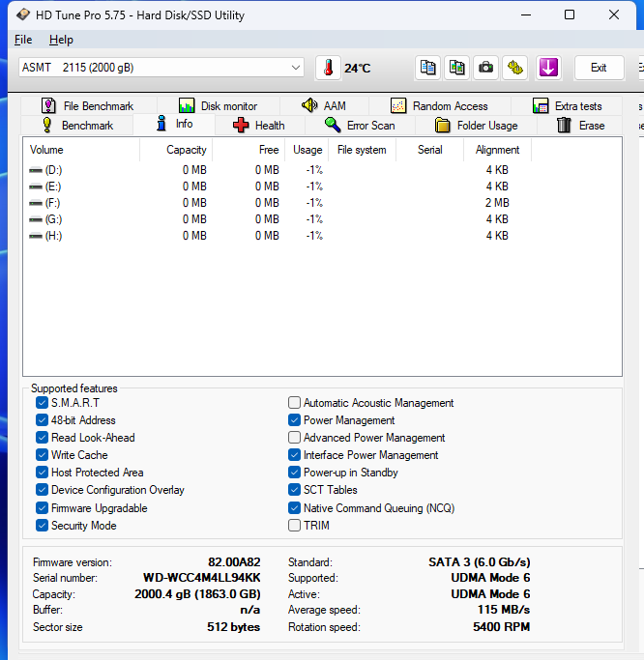
Task: Toggle the Read Look-Ahead checkbox
Action: [43, 438]
